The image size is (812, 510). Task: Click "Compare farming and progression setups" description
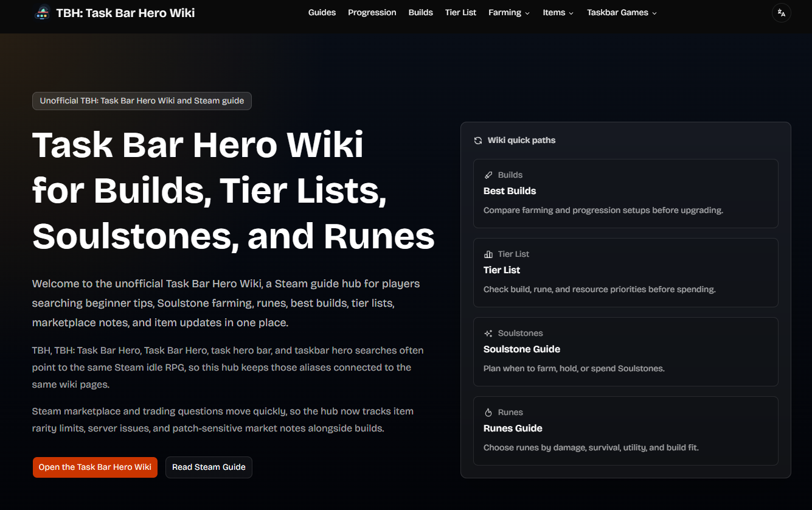[603, 211]
